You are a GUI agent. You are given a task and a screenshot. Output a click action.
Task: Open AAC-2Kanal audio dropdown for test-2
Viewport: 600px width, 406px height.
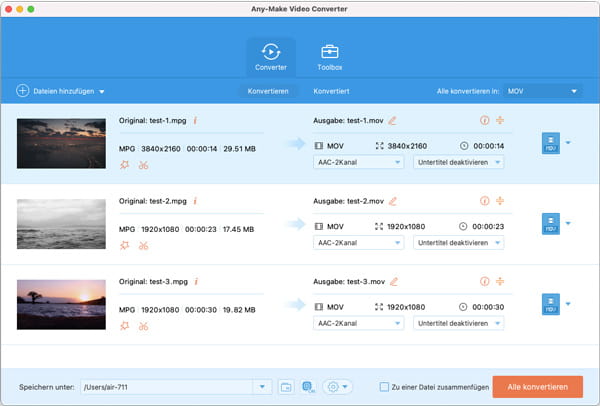pos(358,243)
